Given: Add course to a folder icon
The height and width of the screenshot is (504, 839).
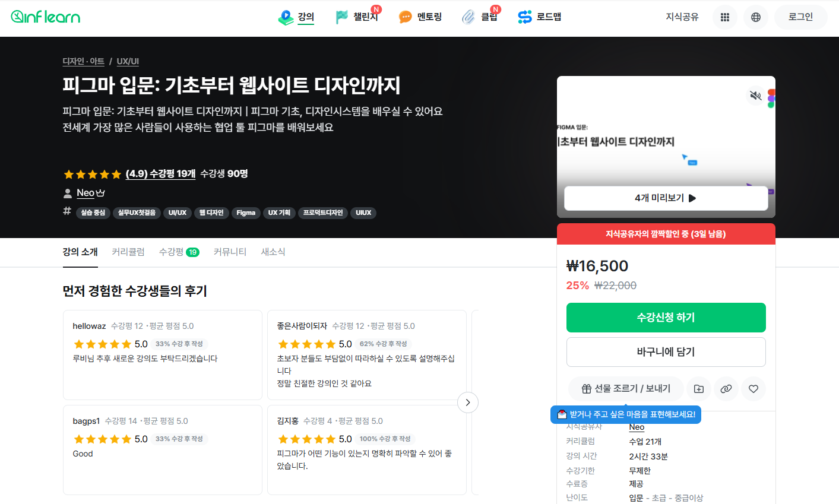Looking at the screenshot, I should click(x=699, y=389).
